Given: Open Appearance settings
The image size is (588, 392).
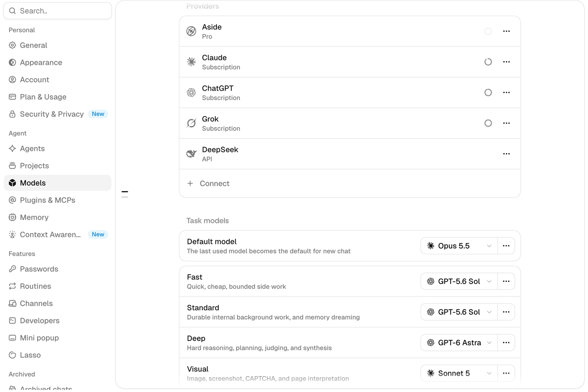Looking at the screenshot, I should coord(57,62).
